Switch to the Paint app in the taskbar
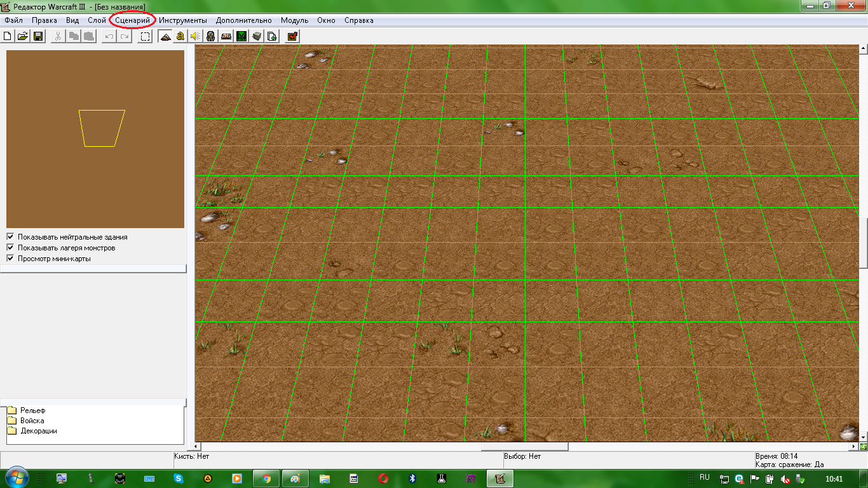 point(295,478)
